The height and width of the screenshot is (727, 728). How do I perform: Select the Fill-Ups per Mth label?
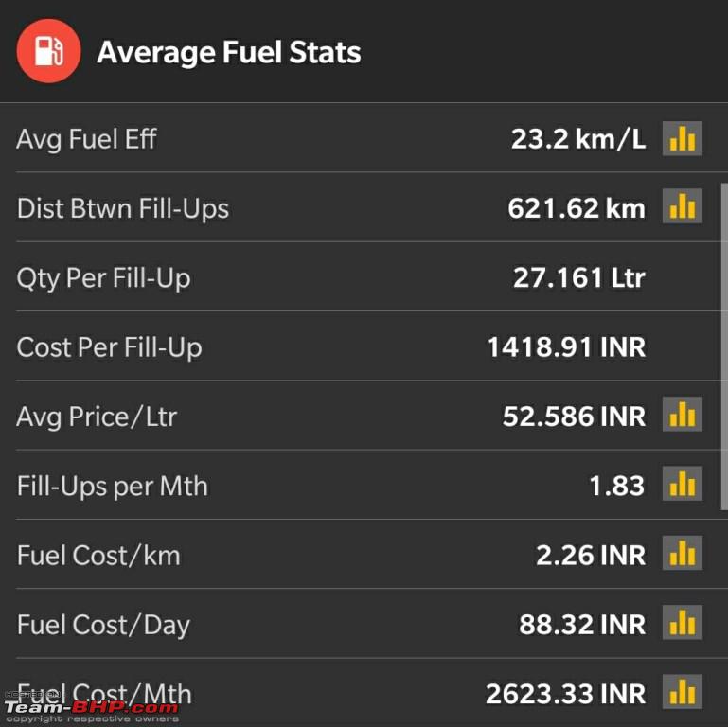tap(113, 487)
